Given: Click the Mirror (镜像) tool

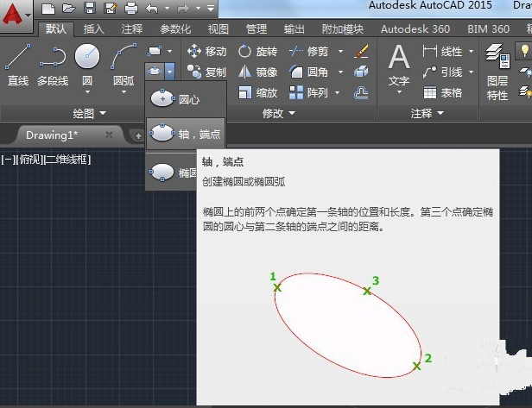Looking at the screenshot, I should [x=257, y=72].
